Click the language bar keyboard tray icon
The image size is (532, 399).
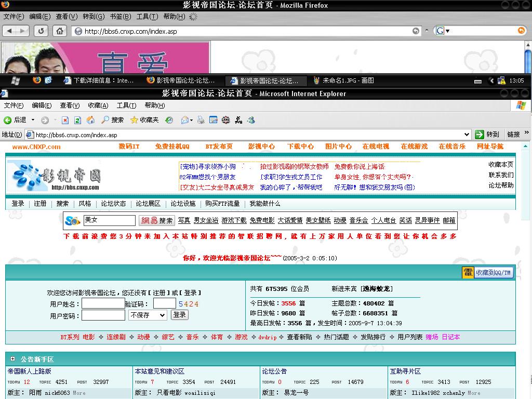click(478, 81)
